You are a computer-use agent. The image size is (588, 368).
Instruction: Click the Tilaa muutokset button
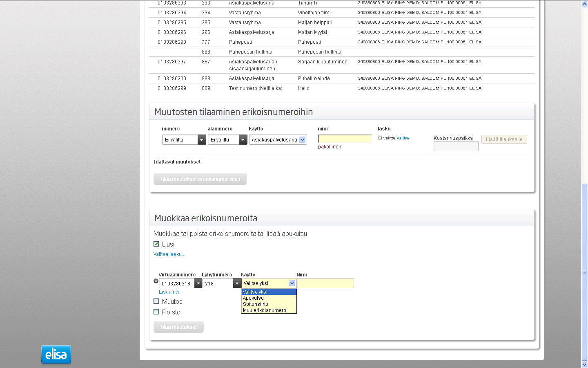click(x=178, y=327)
